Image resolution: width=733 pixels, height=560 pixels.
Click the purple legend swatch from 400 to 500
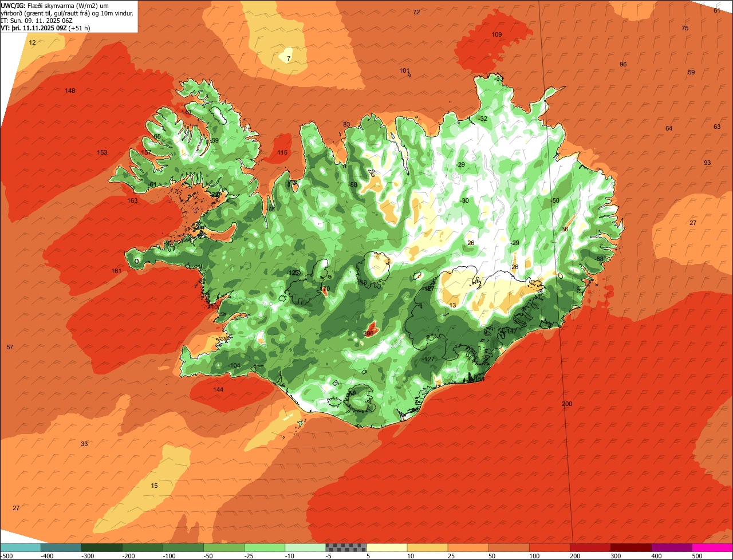[672, 547]
